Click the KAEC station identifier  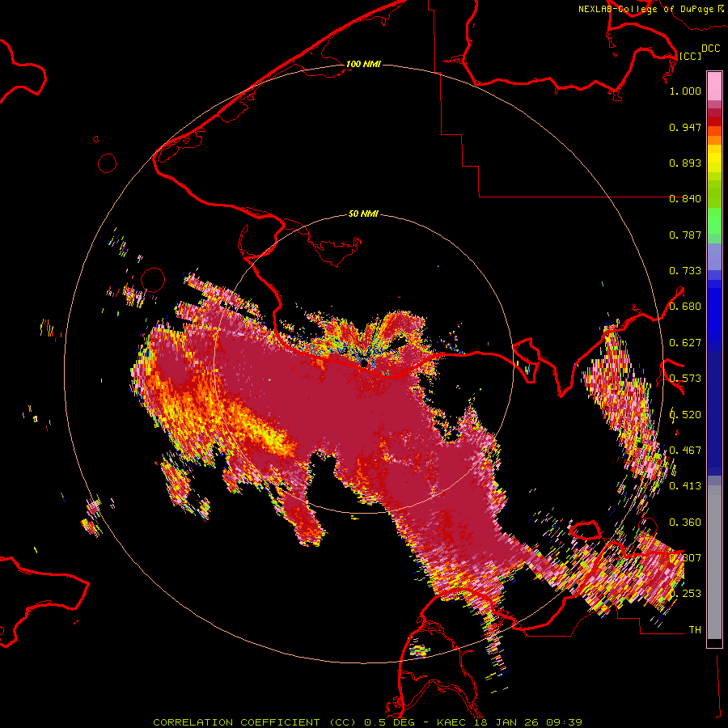coord(453,722)
